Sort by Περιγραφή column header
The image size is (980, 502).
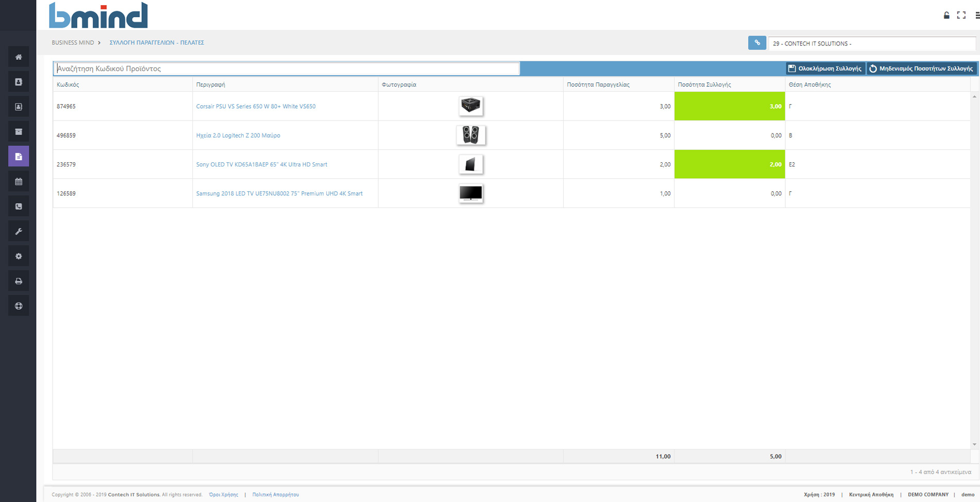285,85
